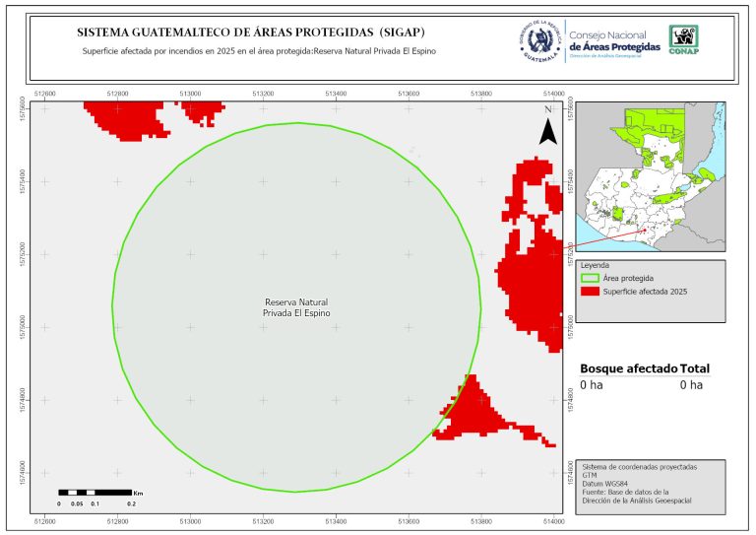Click the kilometer scale bar

(x=94, y=492)
